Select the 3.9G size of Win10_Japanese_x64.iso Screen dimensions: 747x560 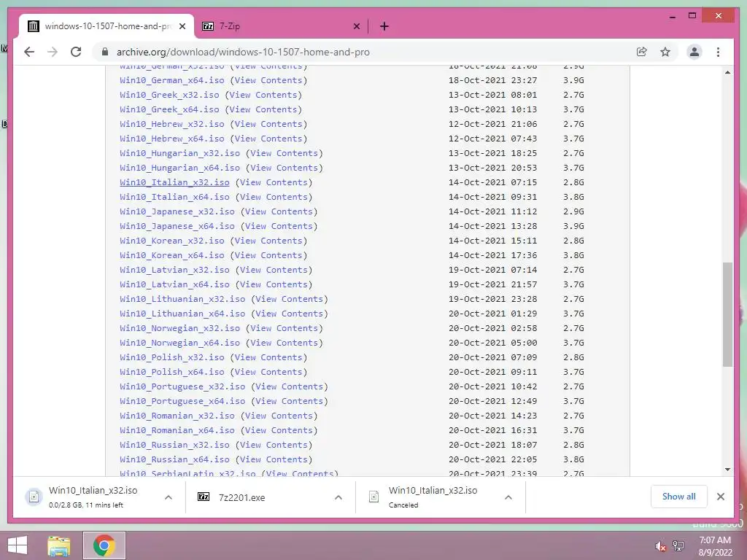point(573,226)
